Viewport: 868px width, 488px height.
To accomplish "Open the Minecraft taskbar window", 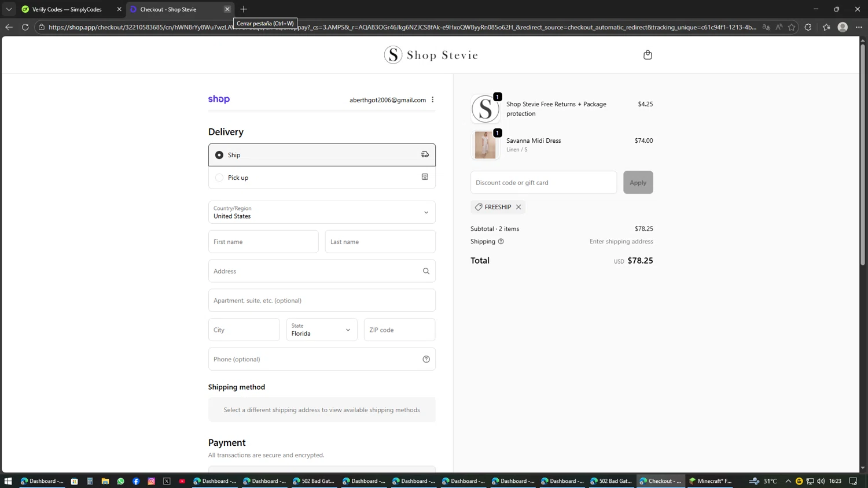I will (x=711, y=481).
